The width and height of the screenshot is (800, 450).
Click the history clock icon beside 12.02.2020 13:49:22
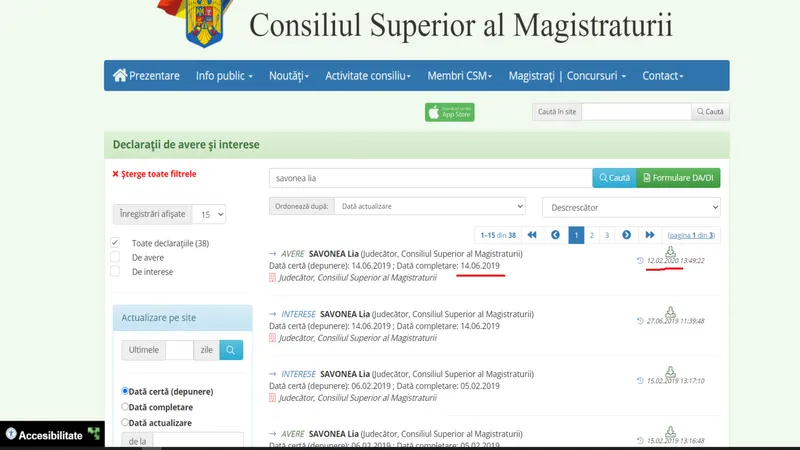click(640, 260)
